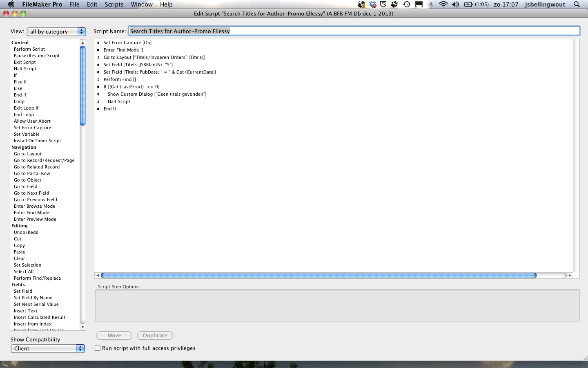Select Set Next Serial Value step
Viewport: 588px width, 368px height.
click(36, 304)
